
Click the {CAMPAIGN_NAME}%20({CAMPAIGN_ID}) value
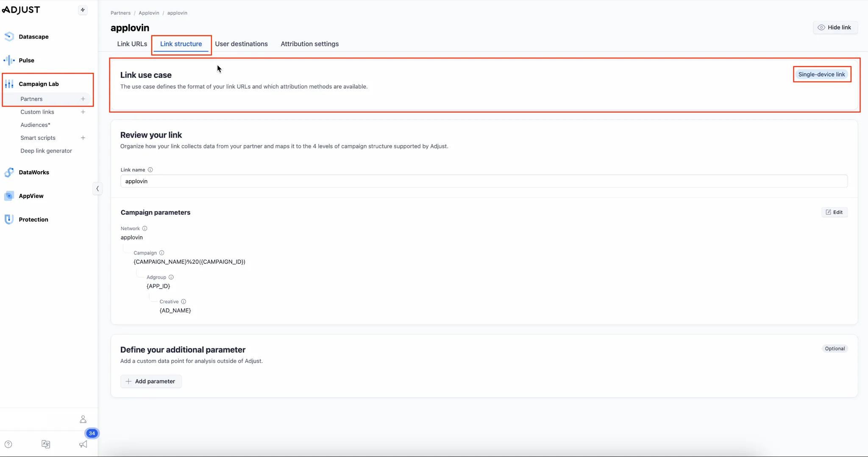189,262
